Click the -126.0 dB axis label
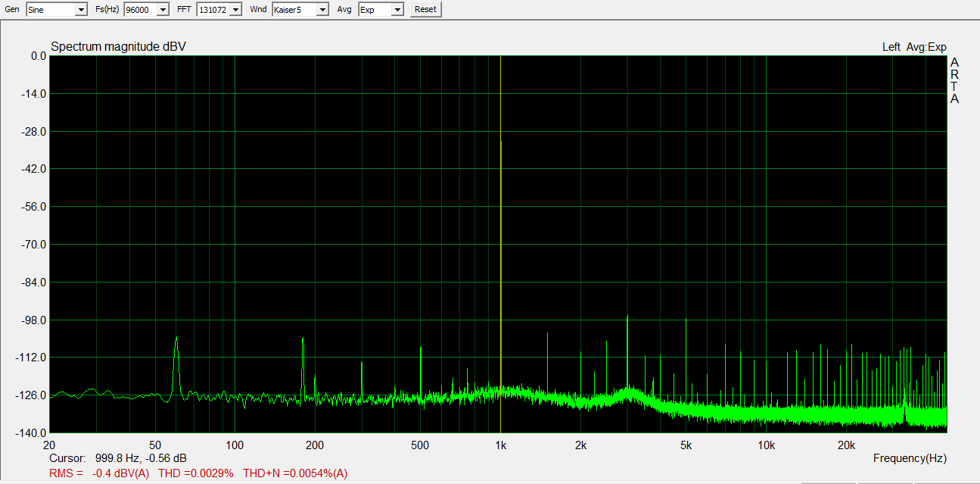980x484 pixels. [33, 395]
